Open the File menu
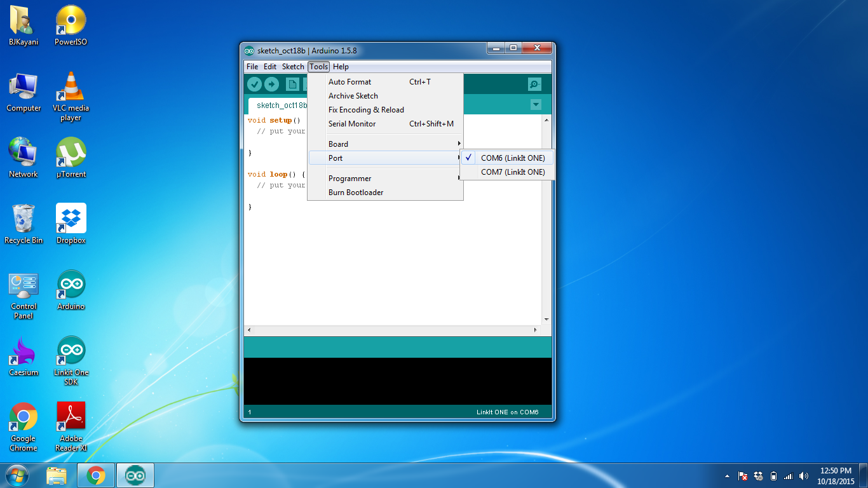 click(252, 67)
